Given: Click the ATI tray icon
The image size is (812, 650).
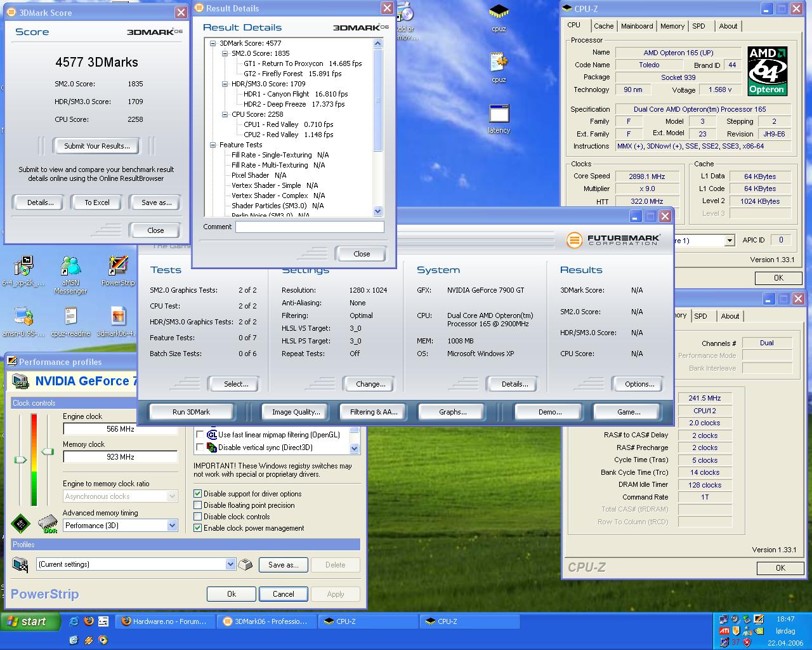Looking at the screenshot, I should (x=724, y=631).
